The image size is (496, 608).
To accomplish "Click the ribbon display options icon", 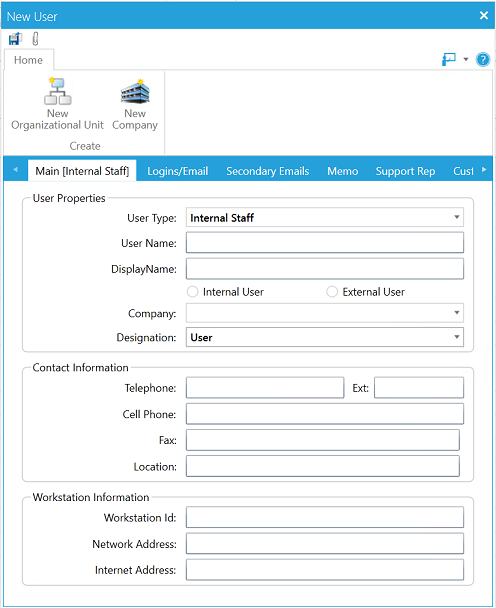I will [x=449, y=60].
